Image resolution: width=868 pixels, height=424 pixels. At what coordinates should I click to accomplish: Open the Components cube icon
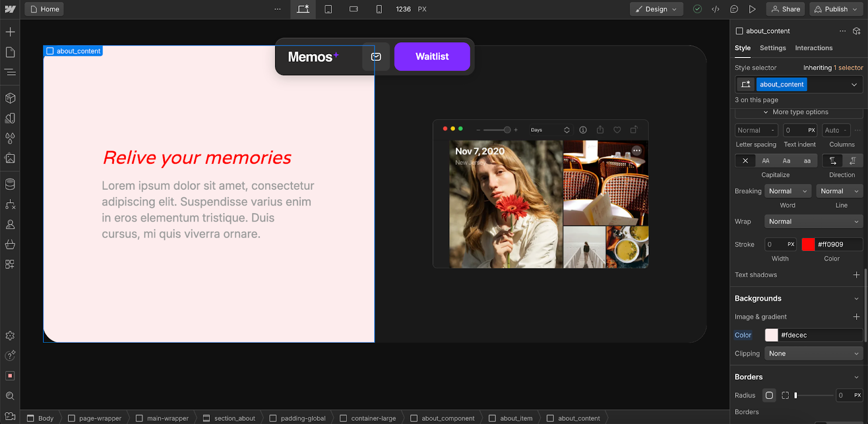tap(10, 98)
